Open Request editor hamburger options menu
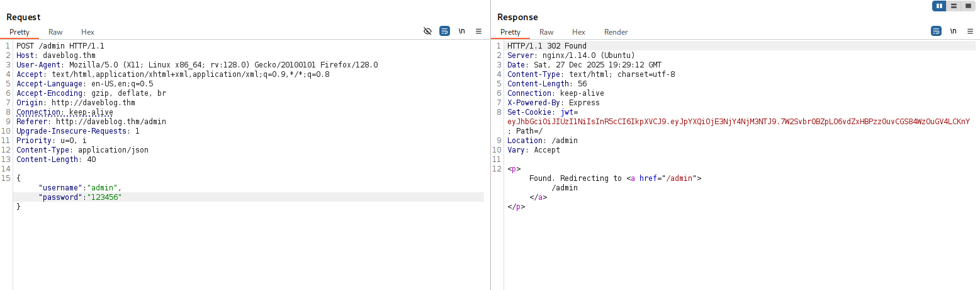This screenshot has height=290, width=980. tap(478, 31)
